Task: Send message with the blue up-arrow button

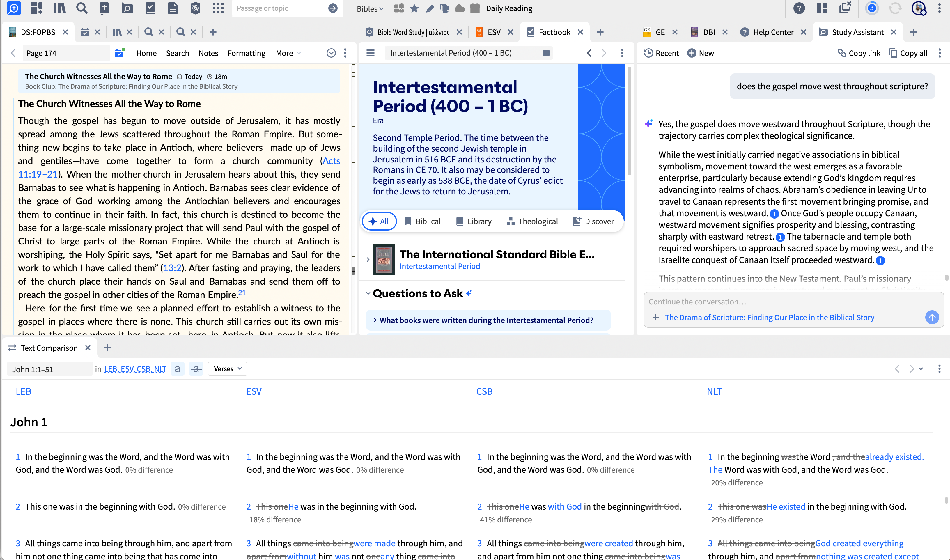Action: pos(932,317)
